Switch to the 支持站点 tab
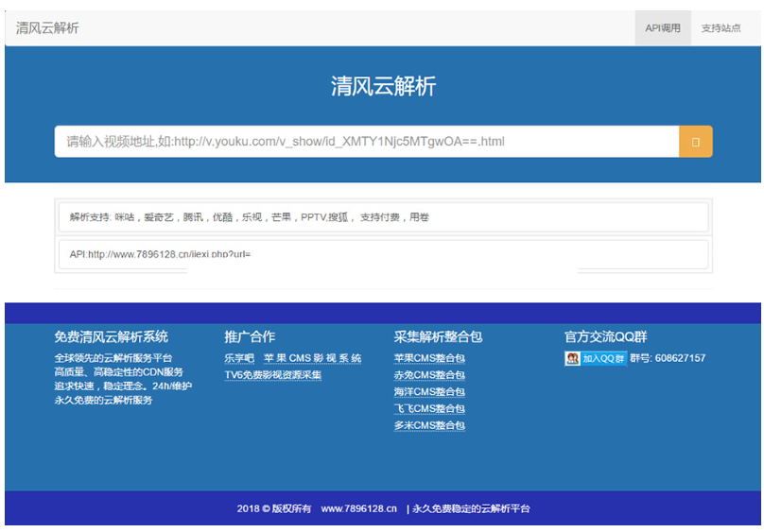764x532 pixels. 721,28
